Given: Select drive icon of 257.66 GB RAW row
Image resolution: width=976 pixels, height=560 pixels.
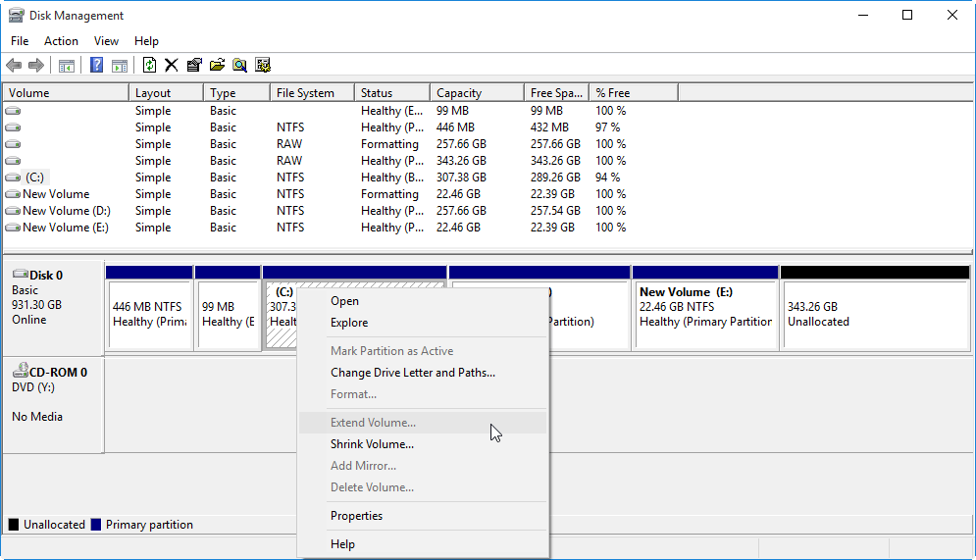Looking at the screenshot, I should [13, 144].
